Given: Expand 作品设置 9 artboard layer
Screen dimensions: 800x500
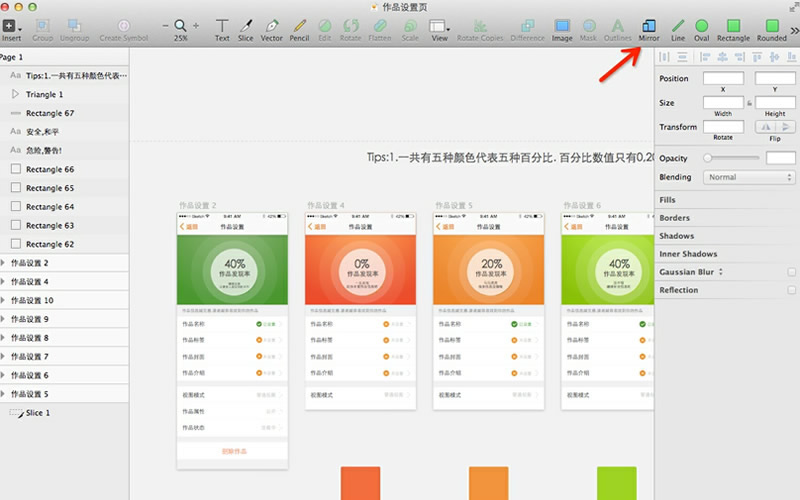Looking at the screenshot, I should pos(3,319).
